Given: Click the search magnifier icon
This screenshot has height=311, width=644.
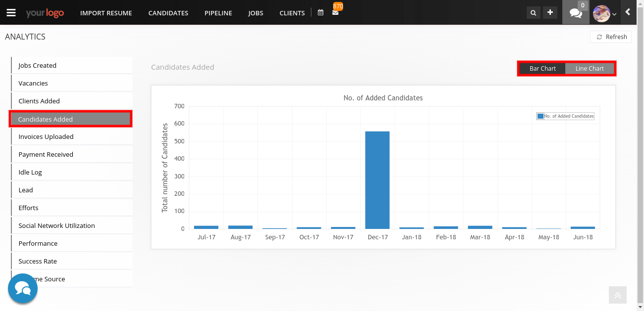Looking at the screenshot, I should [x=533, y=12].
